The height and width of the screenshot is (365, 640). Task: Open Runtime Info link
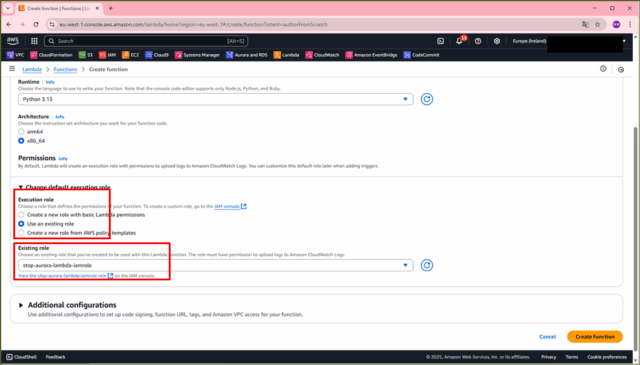click(x=50, y=82)
